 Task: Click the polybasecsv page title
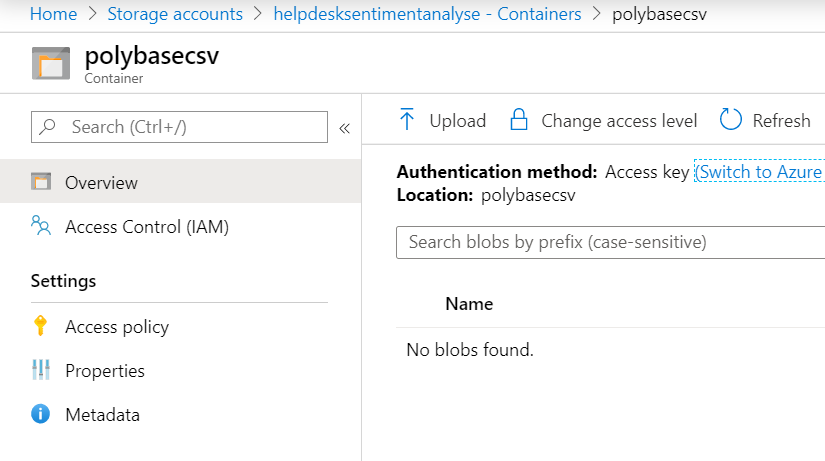(152, 56)
